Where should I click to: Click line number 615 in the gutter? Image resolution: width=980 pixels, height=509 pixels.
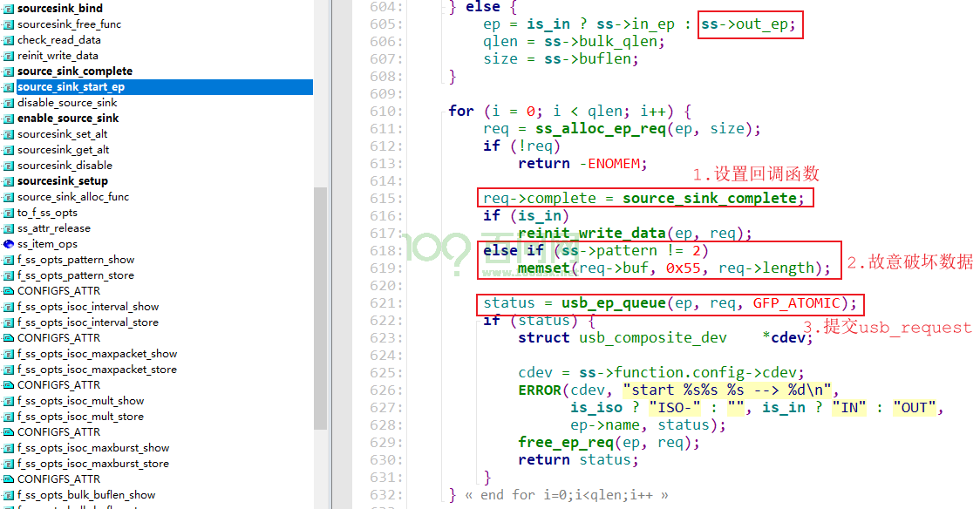(386, 199)
